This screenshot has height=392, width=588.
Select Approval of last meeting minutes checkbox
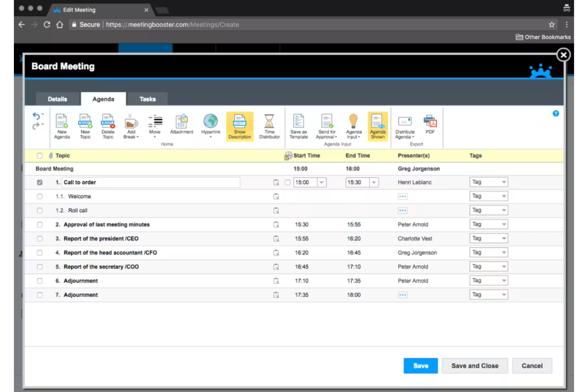pos(40,225)
